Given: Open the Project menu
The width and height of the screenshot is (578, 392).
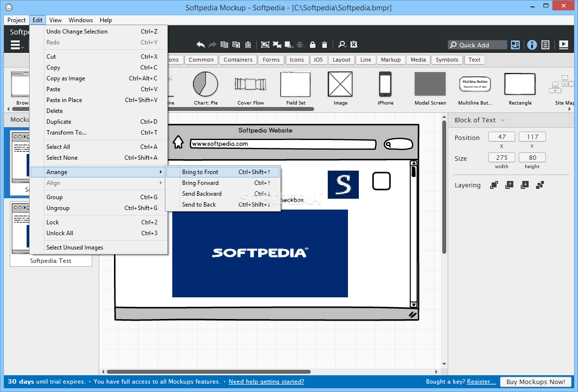Looking at the screenshot, I should (x=16, y=20).
